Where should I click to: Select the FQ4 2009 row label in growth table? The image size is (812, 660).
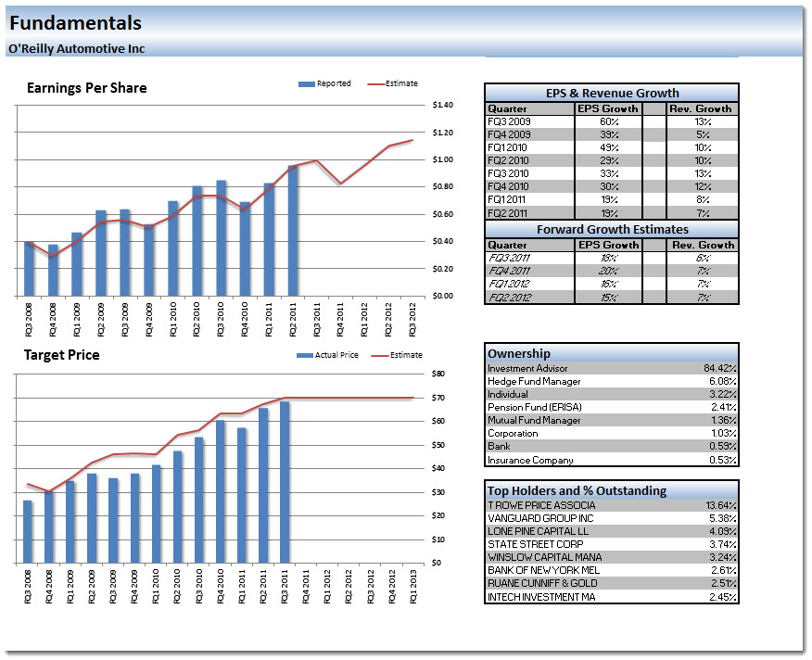point(509,134)
